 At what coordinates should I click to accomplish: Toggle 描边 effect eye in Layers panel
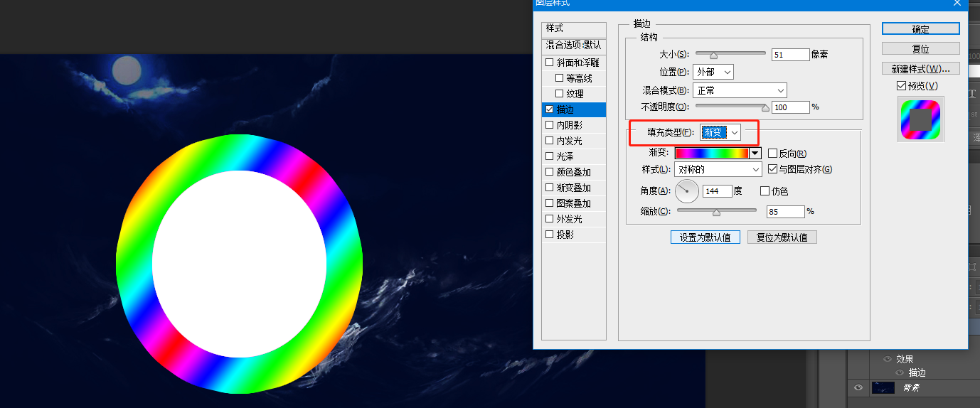900,372
